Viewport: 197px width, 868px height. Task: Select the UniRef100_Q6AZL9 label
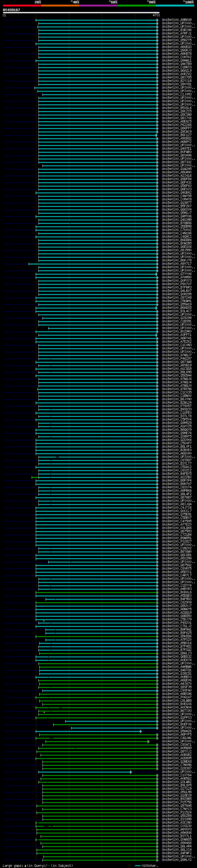point(177,71)
